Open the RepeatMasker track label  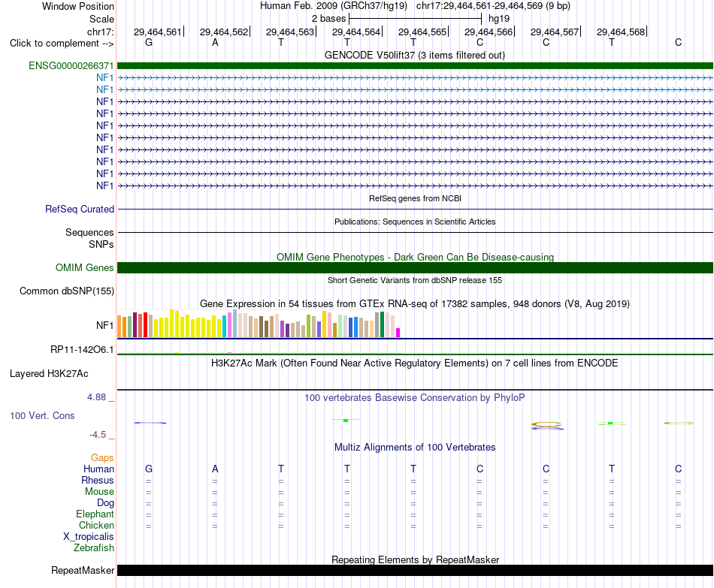(83, 570)
